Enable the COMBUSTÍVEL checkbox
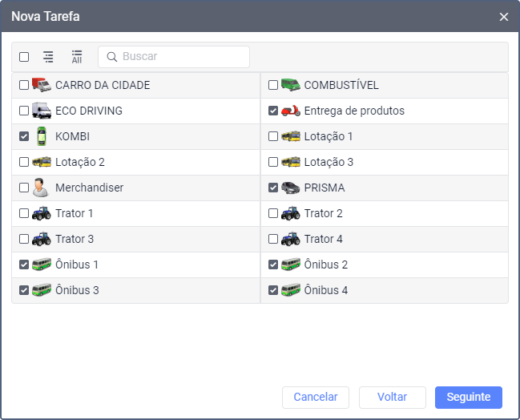This screenshot has height=420, width=520. (273, 85)
